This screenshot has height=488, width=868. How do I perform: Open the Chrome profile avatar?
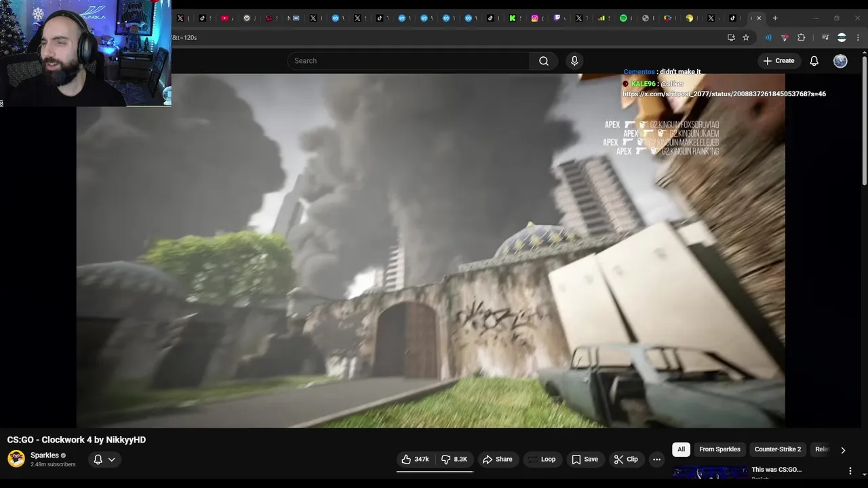point(842,37)
